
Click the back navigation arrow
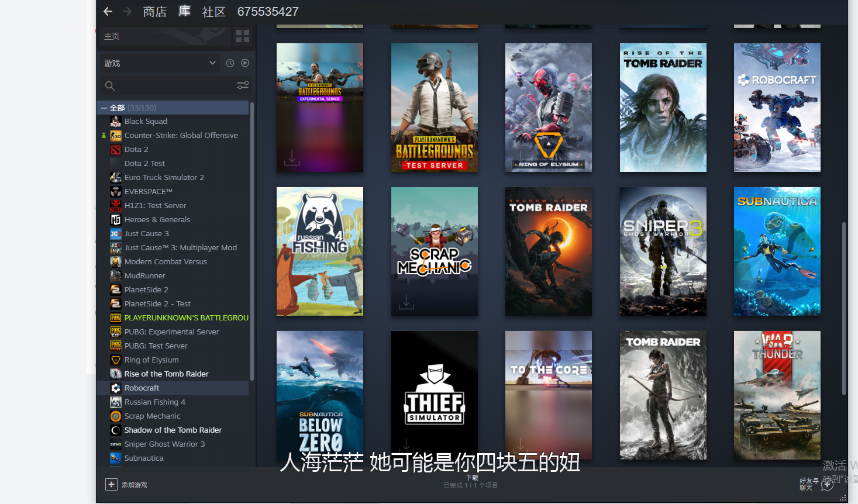108,12
